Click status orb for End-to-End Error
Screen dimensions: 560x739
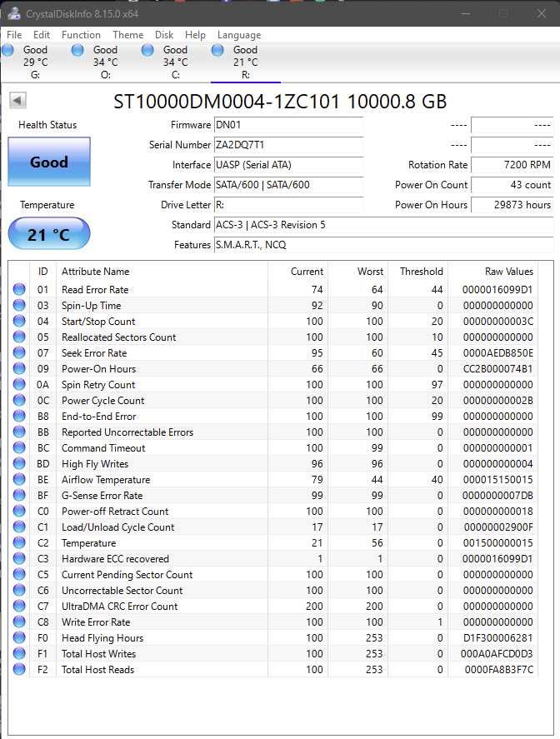tap(19, 417)
